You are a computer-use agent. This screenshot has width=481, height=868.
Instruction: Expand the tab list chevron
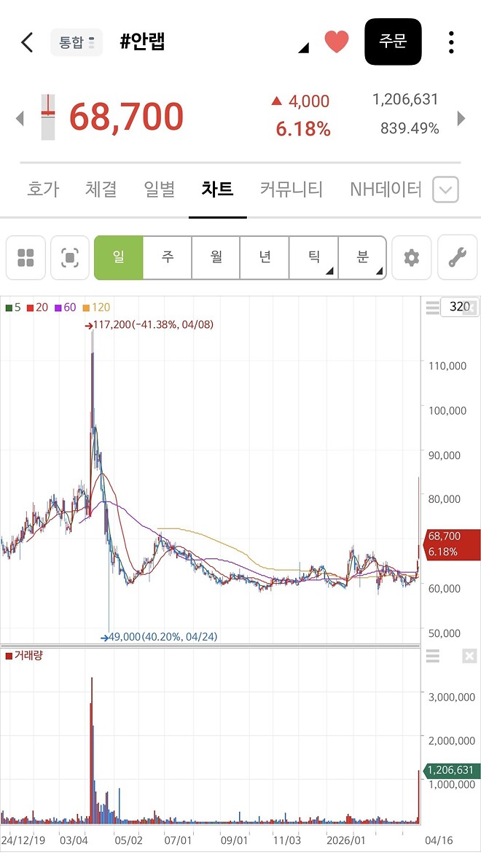coord(445,189)
